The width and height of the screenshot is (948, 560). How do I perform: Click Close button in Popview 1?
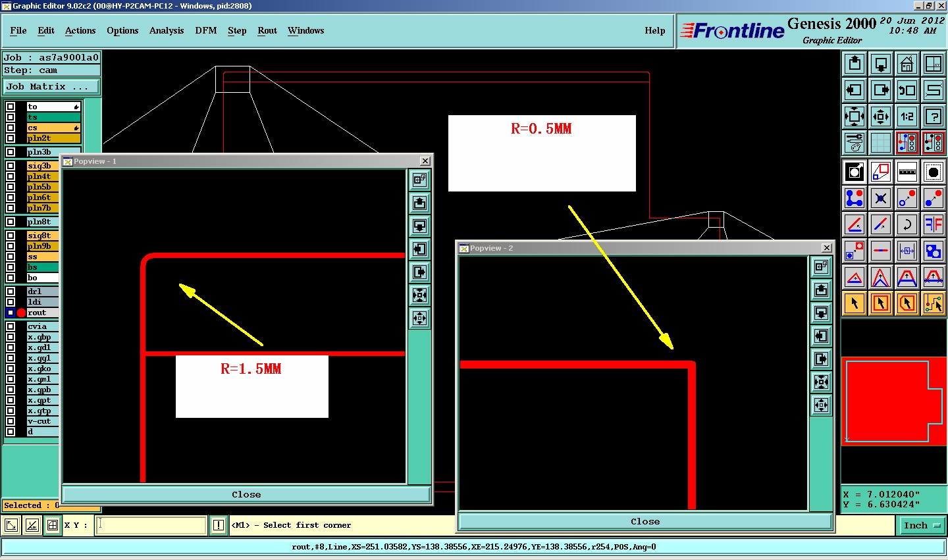tap(246, 494)
